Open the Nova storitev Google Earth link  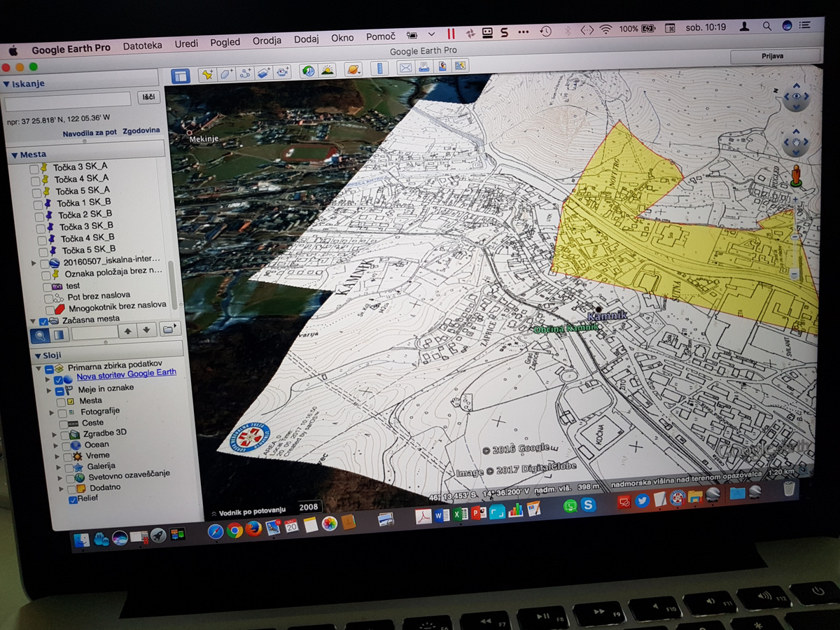[x=126, y=374]
